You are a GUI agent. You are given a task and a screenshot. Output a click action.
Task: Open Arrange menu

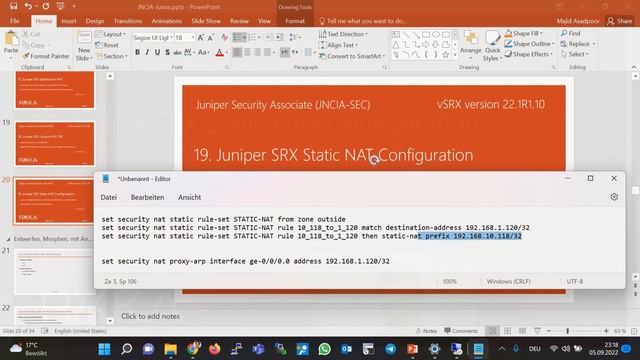coord(471,45)
